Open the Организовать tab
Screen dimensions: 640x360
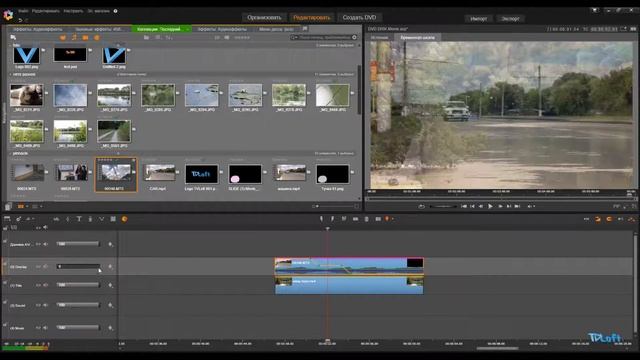[x=264, y=18]
